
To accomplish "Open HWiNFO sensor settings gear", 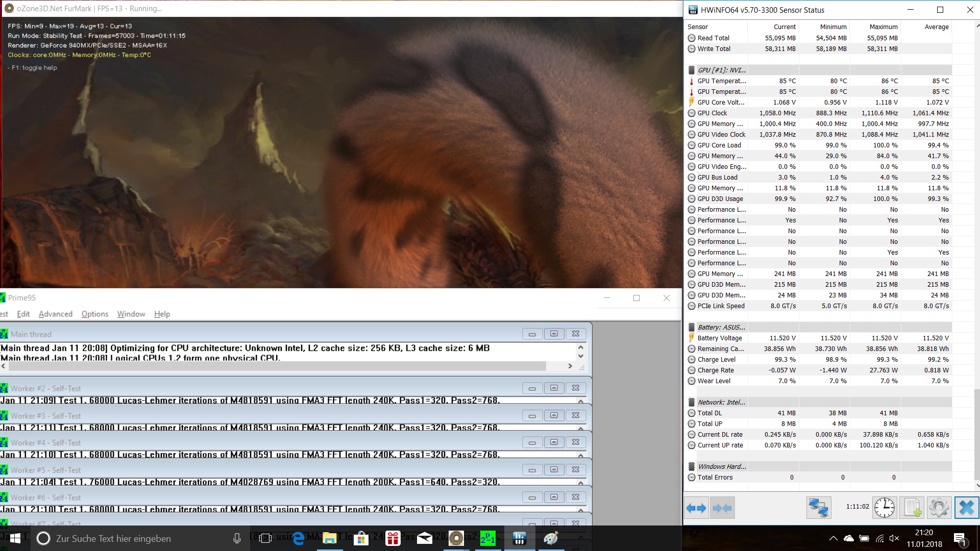I will 939,508.
